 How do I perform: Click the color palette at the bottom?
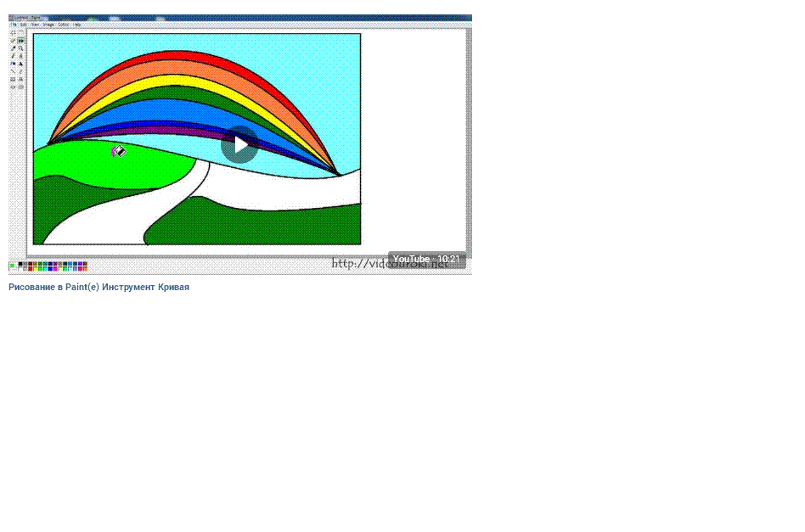53,266
